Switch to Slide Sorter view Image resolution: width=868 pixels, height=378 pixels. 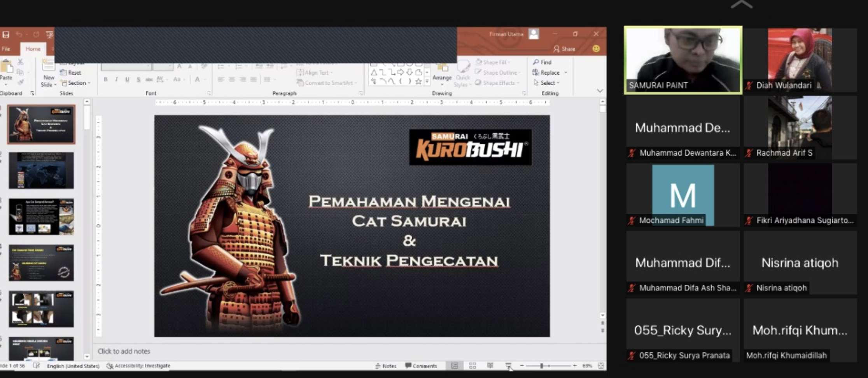point(472,366)
